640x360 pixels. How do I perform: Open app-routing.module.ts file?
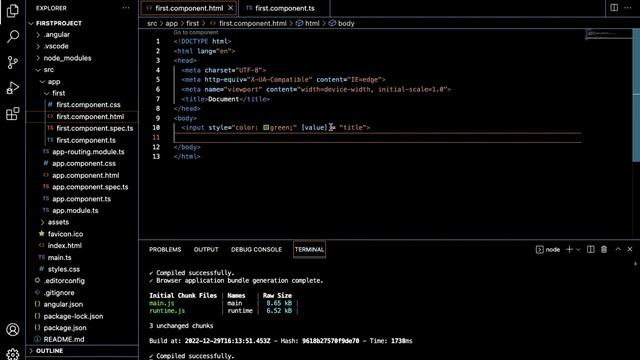click(x=88, y=151)
